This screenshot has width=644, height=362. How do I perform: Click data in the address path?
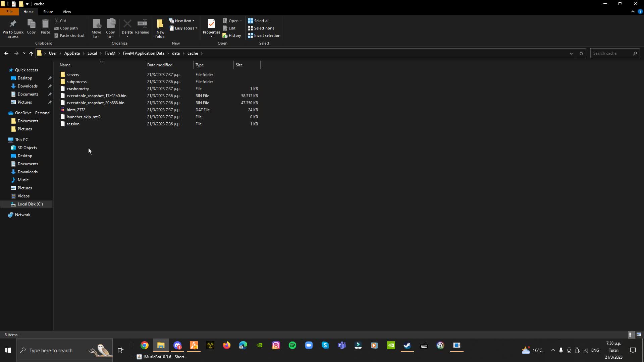[176, 53]
